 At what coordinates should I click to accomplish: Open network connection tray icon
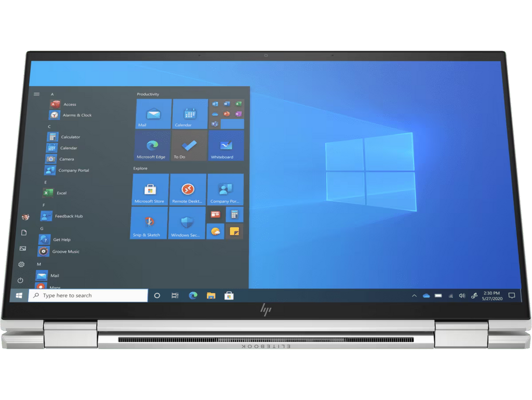(450, 296)
